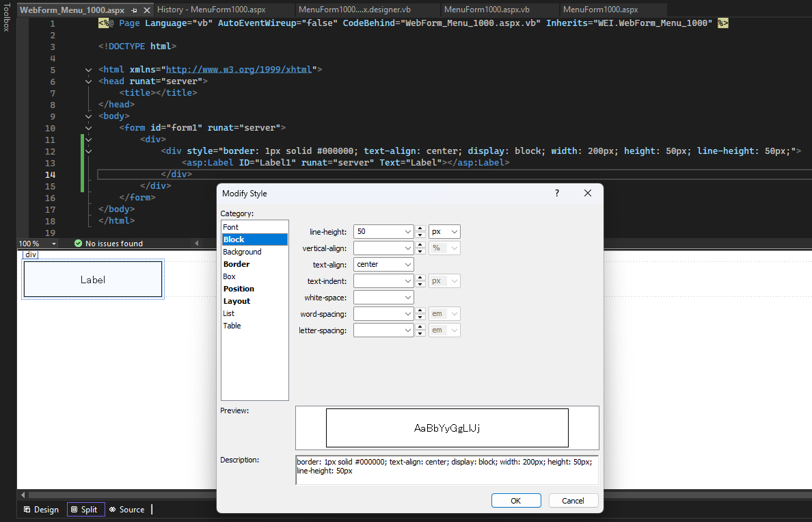Open the 100 % zoom dropdown
This screenshot has height=522, width=812.
click(x=54, y=244)
